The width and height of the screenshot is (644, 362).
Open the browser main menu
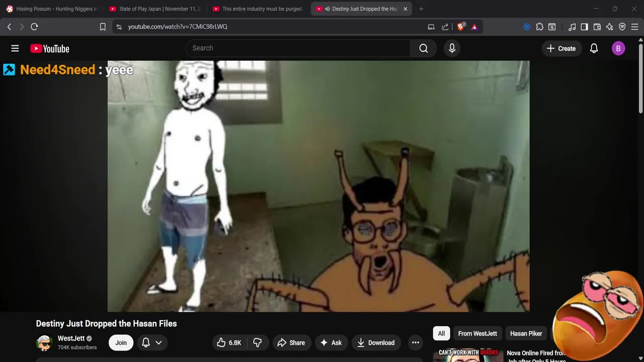(635, 27)
